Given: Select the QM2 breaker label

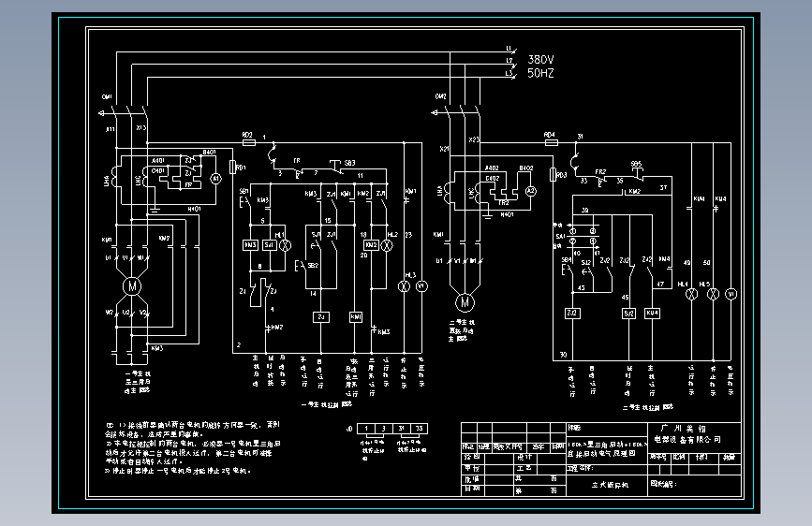Looking at the screenshot, I should 441,96.
